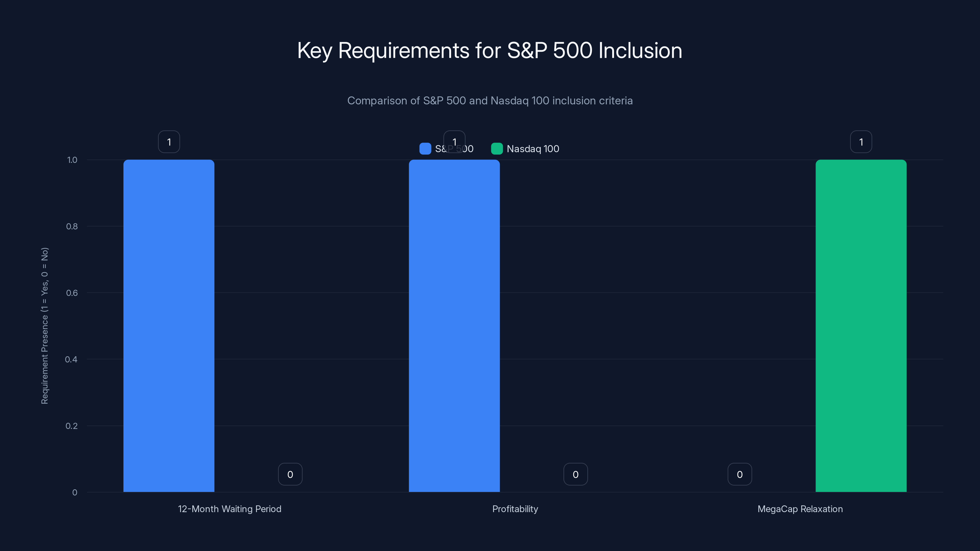This screenshot has width=980, height=551.
Task: Select the green MegaCap Relaxation bar
Action: (861, 326)
